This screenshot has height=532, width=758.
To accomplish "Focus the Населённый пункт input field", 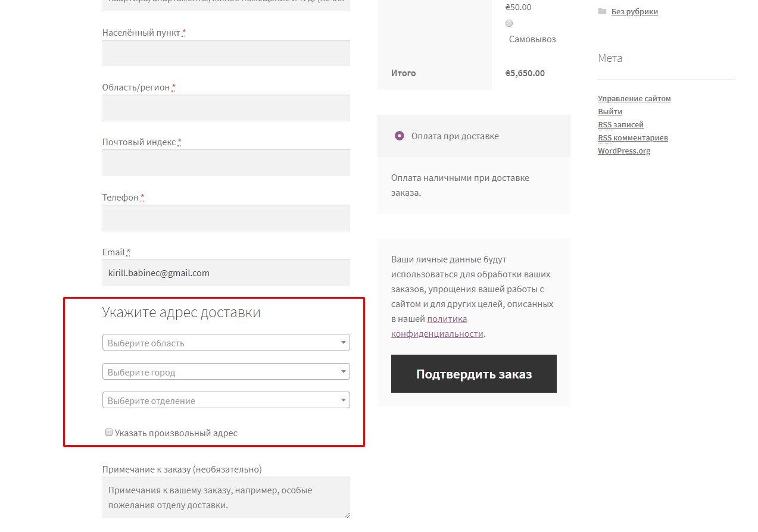I will pyautogui.click(x=226, y=53).
